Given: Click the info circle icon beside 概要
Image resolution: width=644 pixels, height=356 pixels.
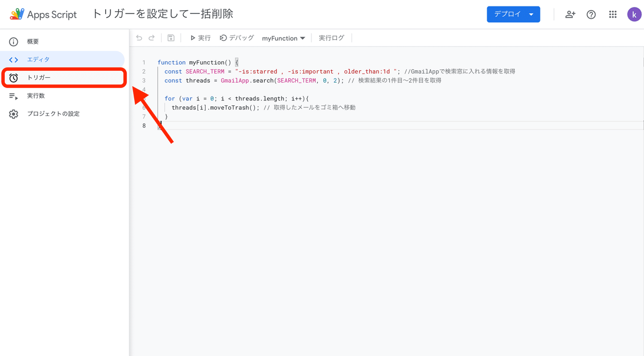Looking at the screenshot, I should point(14,41).
